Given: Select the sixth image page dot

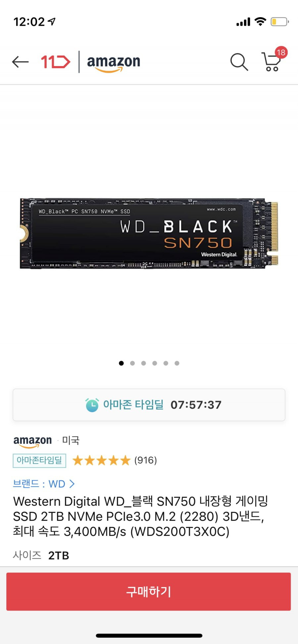Looking at the screenshot, I should click(177, 363).
